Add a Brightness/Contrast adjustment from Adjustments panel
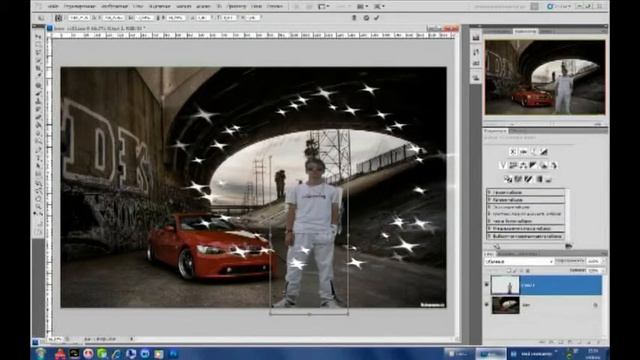 pyautogui.click(x=513, y=151)
